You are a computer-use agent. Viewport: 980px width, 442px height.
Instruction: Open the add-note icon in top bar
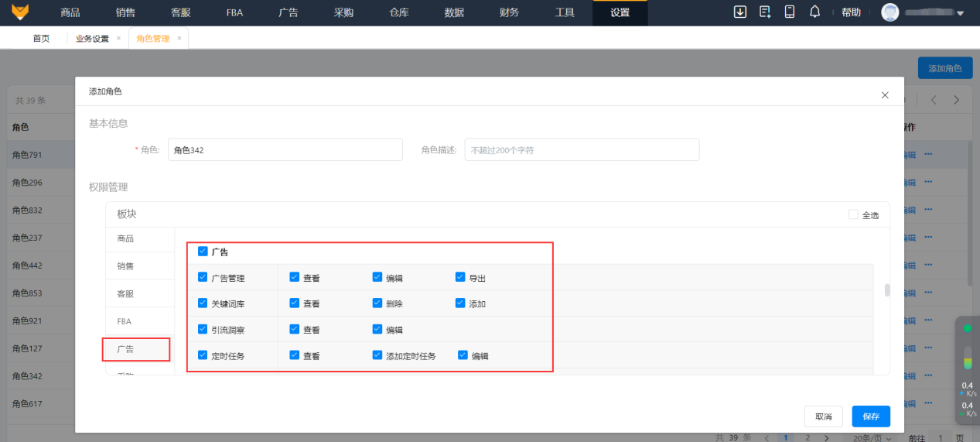[x=765, y=12]
